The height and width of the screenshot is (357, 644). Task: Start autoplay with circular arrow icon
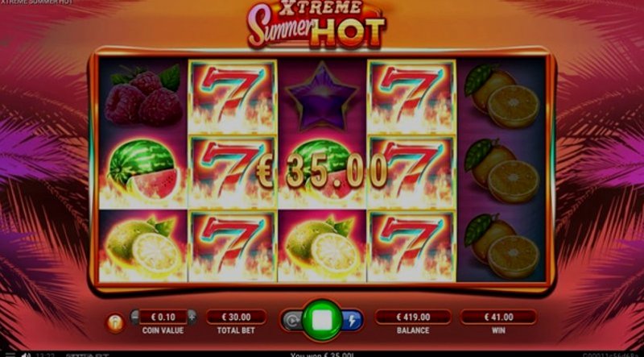pyautogui.click(x=292, y=321)
